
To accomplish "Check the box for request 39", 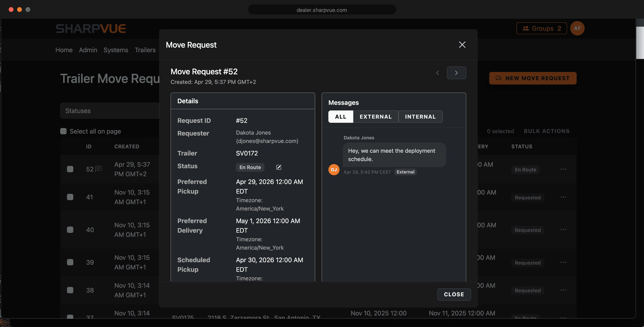I will pos(70,262).
